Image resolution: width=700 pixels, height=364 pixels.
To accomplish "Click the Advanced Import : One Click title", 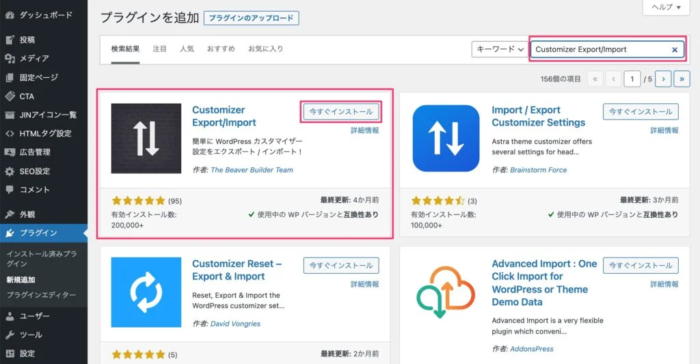I will [x=544, y=283].
